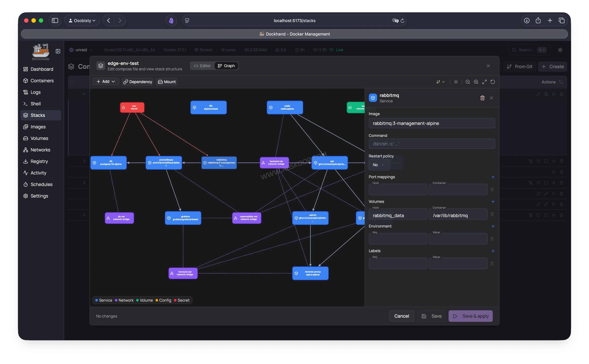
Task: Select the db postgres:16-alpine node
Action: 109,163
